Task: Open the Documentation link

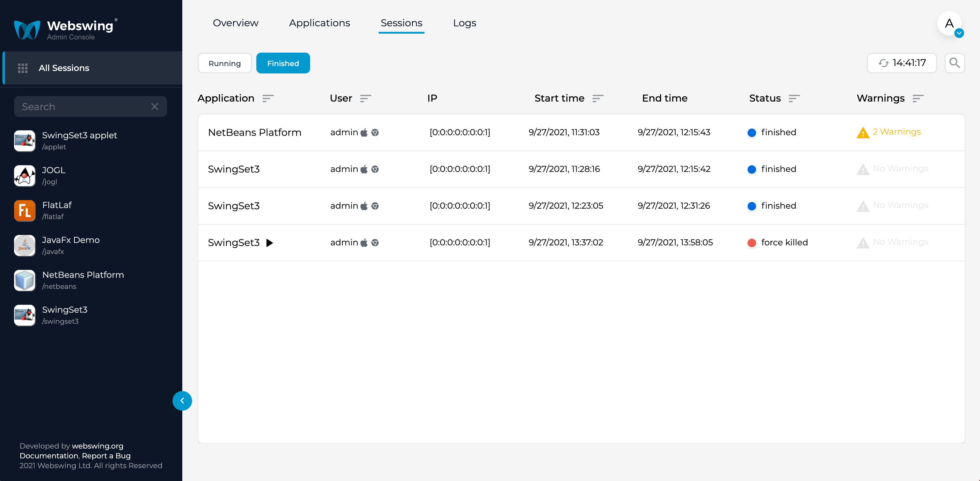Action: click(x=49, y=456)
